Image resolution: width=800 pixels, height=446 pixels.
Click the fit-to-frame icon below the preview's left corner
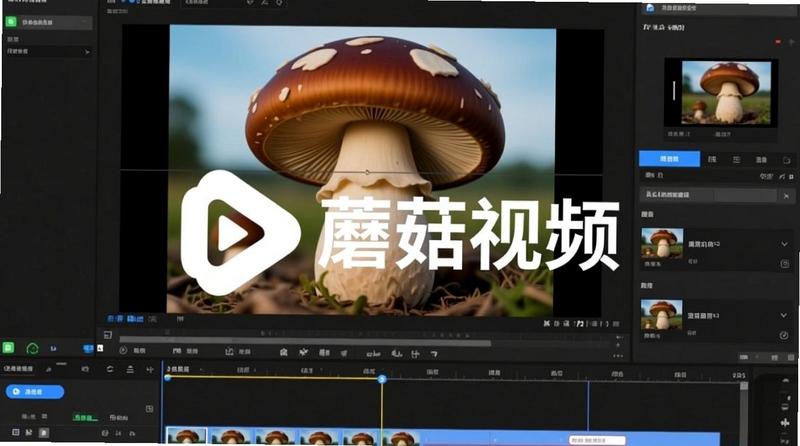pos(108,335)
